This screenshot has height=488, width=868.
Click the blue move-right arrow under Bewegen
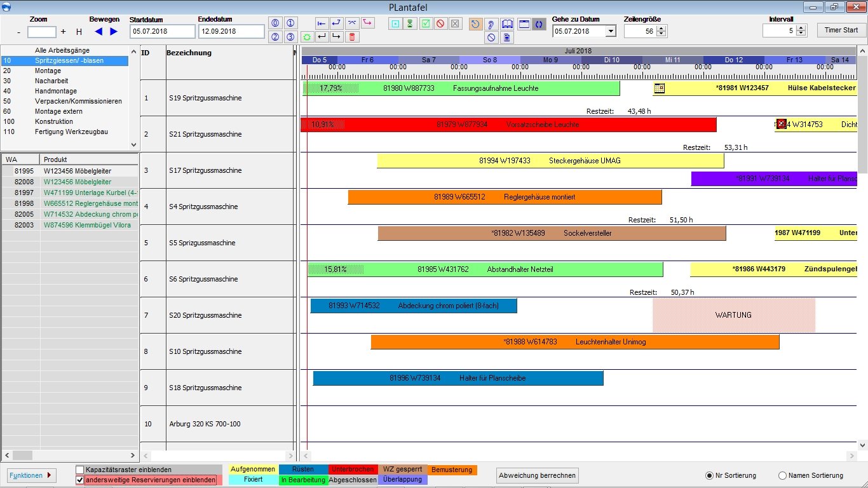114,31
